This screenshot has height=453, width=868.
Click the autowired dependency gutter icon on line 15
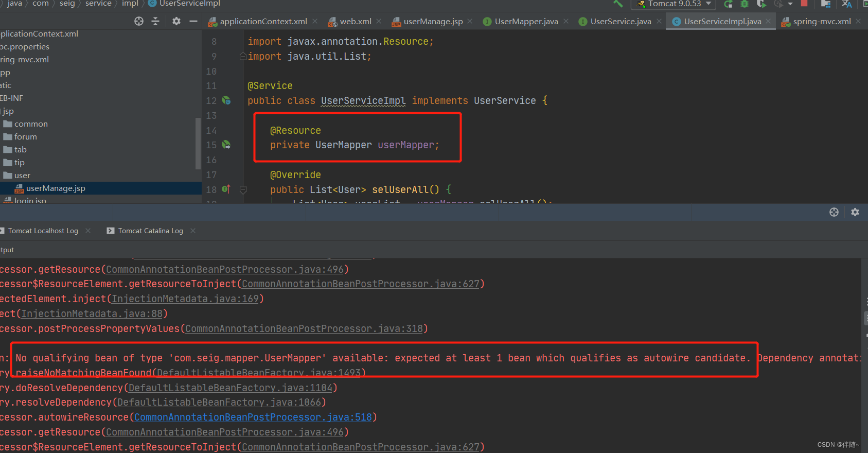[x=226, y=145]
